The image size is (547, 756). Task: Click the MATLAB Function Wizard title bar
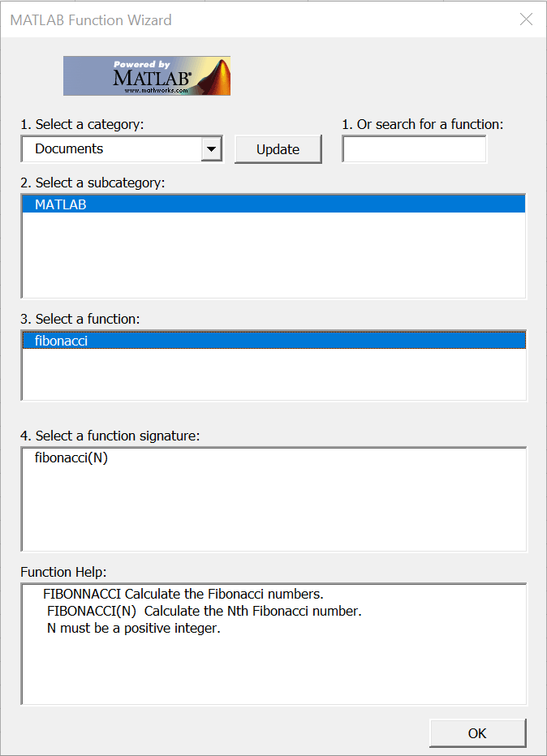pos(243,19)
